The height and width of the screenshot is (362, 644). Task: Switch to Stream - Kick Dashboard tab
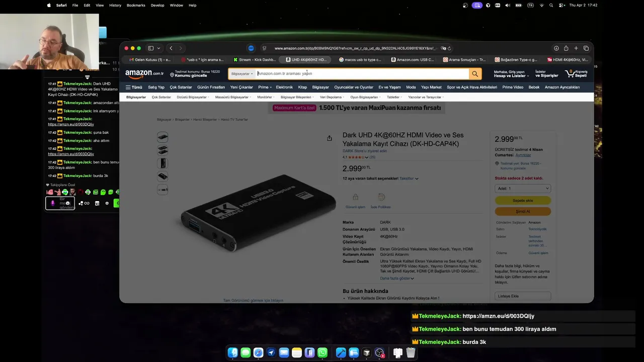pyautogui.click(x=255, y=59)
